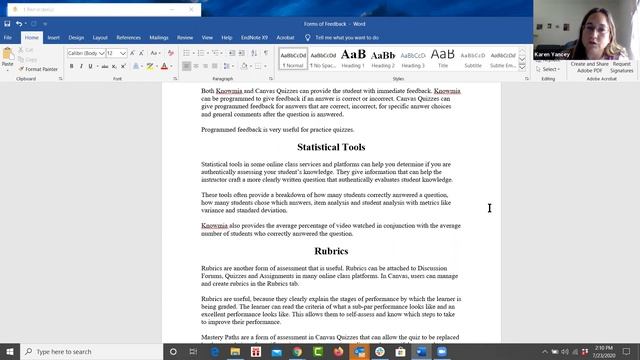Image resolution: width=640 pixels, height=360 pixels.
Task: Toggle Bold formatting
Action: 71,66
